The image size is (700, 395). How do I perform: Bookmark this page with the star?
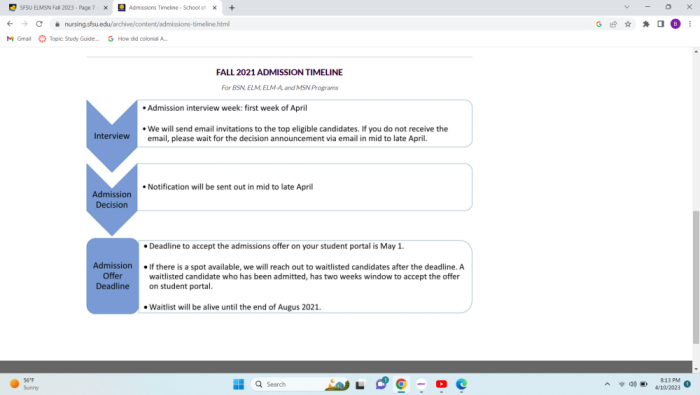click(628, 24)
